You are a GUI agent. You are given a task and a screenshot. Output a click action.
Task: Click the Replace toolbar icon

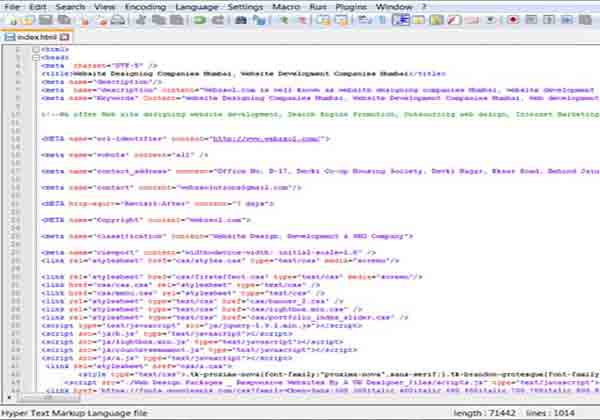(x=259, y=20)
